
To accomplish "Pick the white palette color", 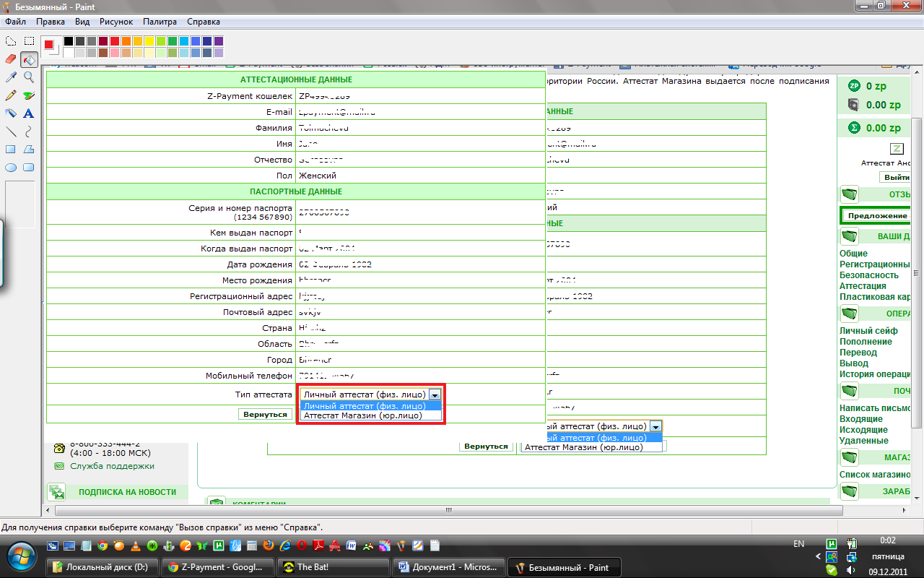I will (x=68, y=53).
